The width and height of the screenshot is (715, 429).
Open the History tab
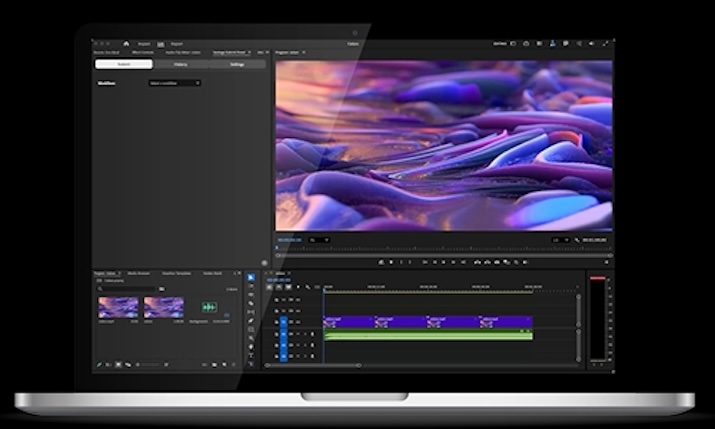[x=181, y=64]
